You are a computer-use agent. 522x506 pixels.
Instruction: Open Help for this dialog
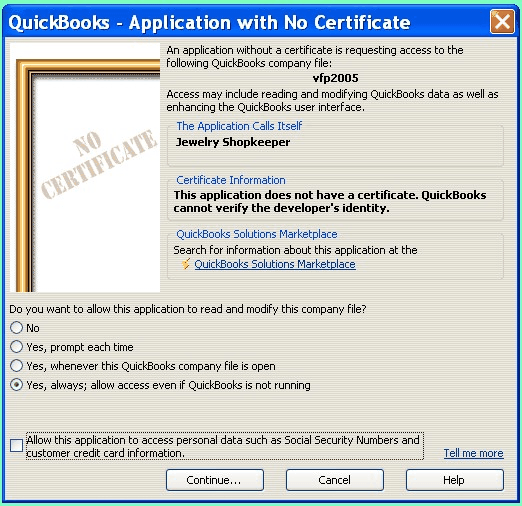[x=455, y=480]
